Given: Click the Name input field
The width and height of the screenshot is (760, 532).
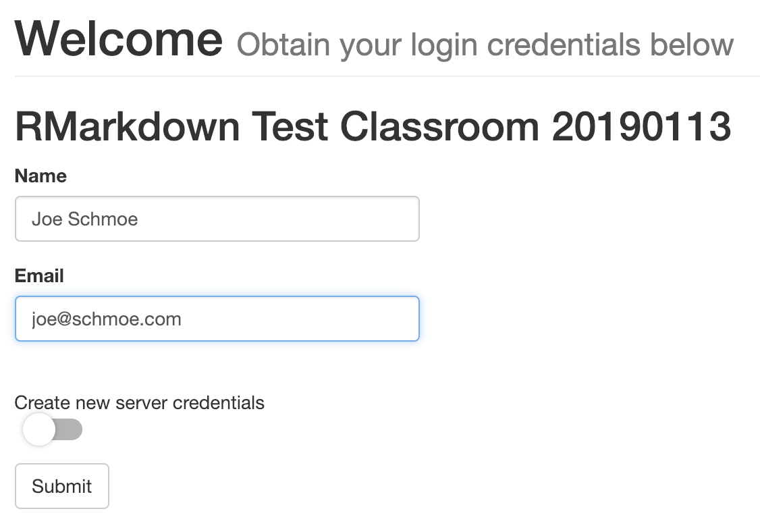Looking at the screenshot, I should 217,219.
